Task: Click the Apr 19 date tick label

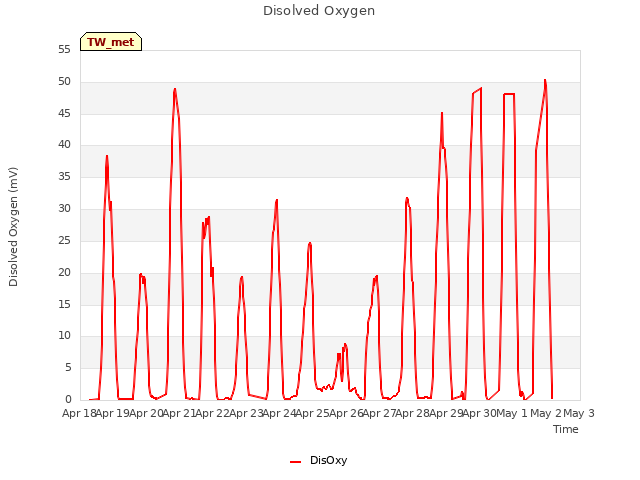Action: click(x=113, y=413)
